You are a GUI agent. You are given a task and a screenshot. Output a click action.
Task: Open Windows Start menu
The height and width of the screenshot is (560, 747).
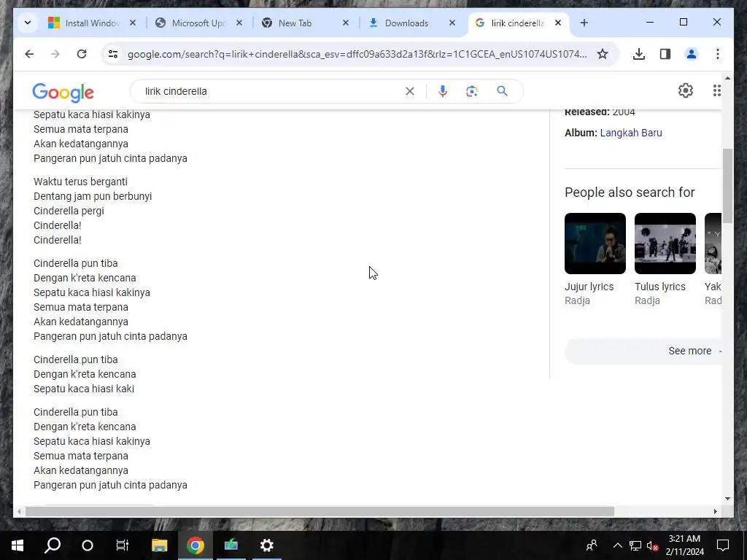coord(18,545)
